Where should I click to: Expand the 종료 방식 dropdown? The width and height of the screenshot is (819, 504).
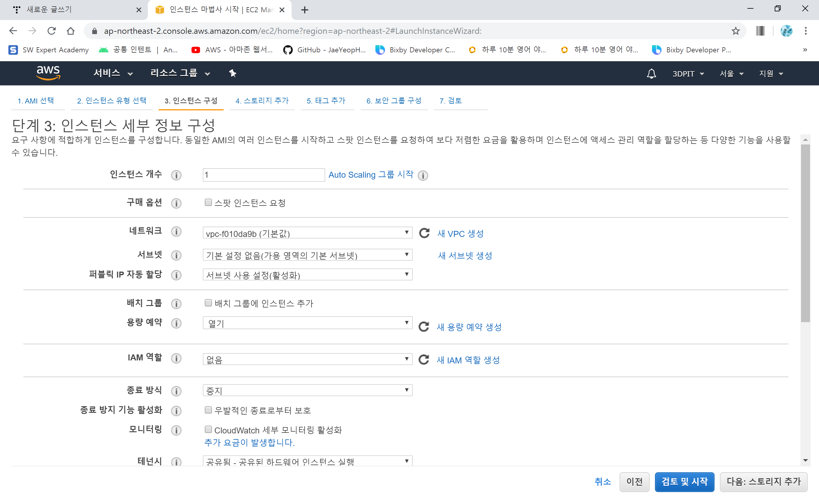pos(307,390)
